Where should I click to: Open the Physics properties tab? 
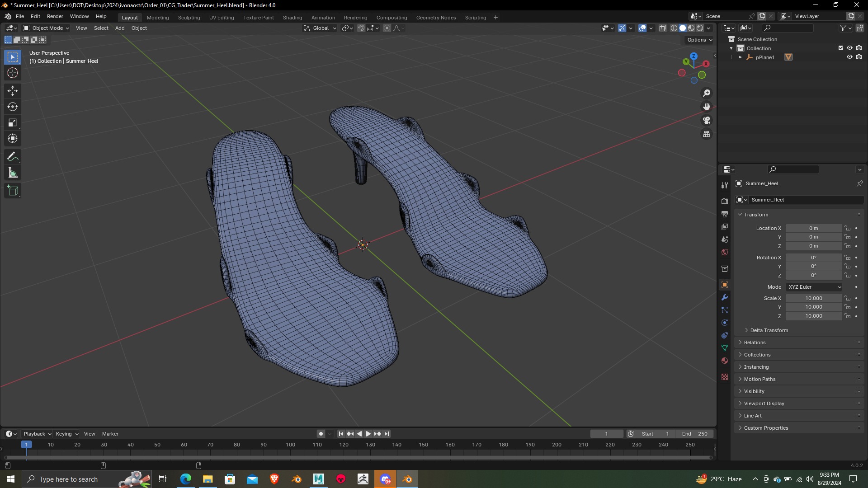point(725,323)
